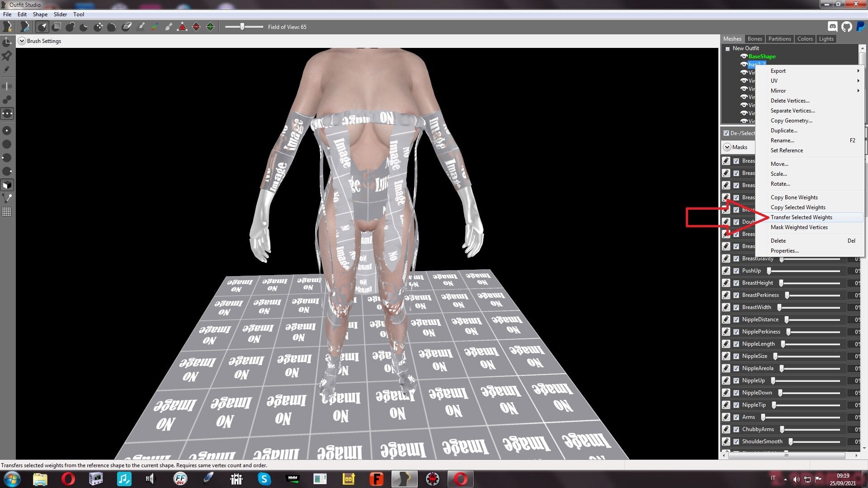Select the Alpha brush tool
868x488 pixels.
(x=169, y=27)
